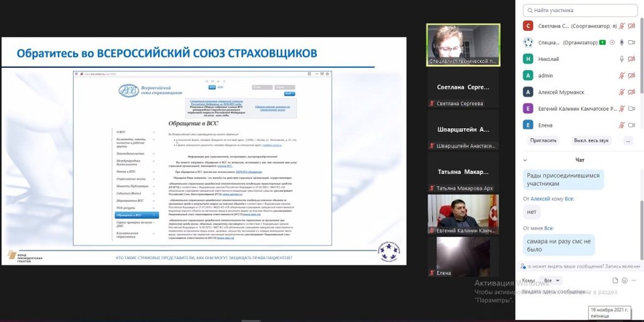Click Елена's video camera icon

point(633,125)
